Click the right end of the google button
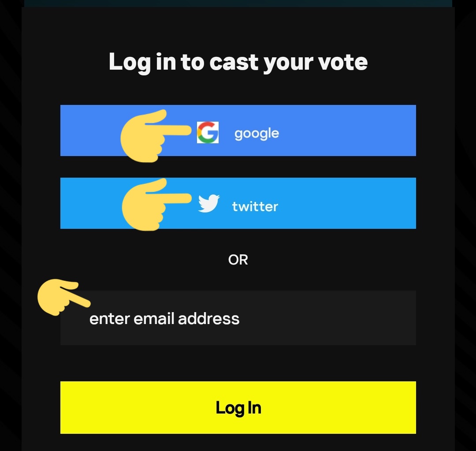This screenshot has height=451, width=476. [394, 130]
